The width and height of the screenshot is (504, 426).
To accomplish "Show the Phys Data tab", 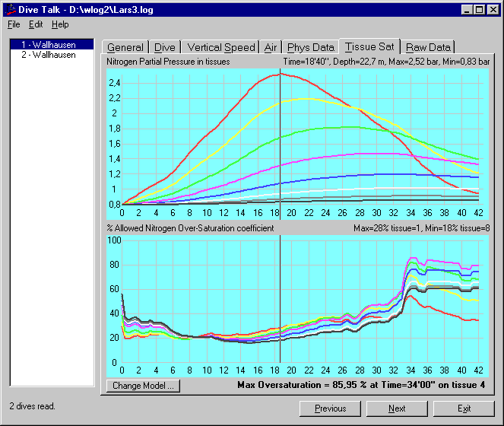I will coord(310,47).
